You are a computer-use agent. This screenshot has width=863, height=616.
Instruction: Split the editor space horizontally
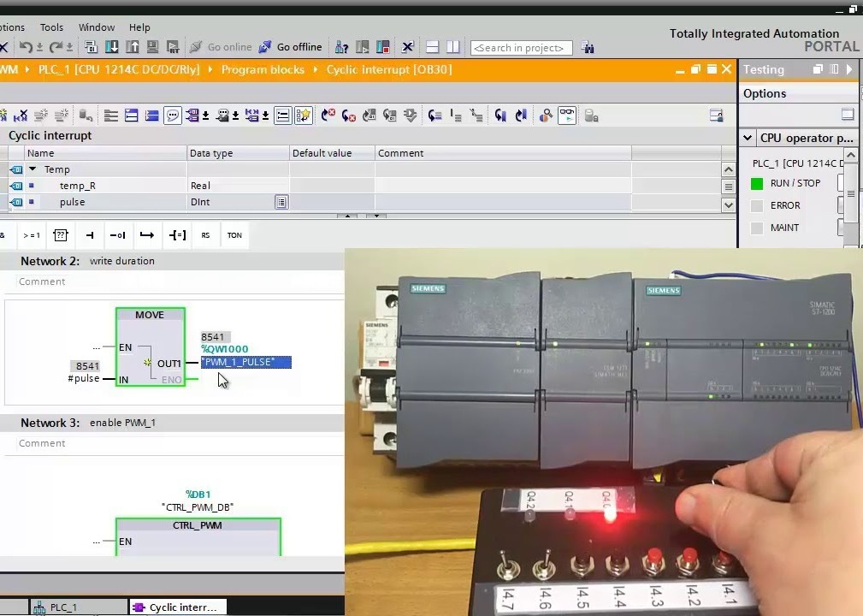click(x=433, y=47)
